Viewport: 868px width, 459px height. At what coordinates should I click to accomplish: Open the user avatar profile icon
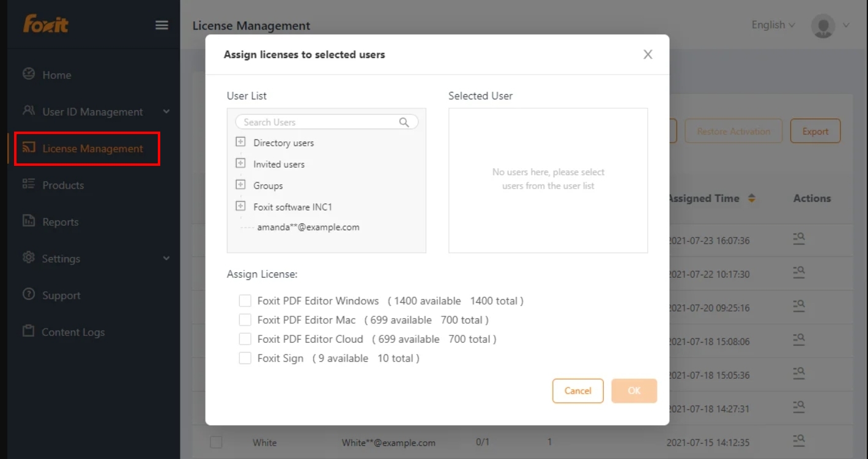(823, 26)
